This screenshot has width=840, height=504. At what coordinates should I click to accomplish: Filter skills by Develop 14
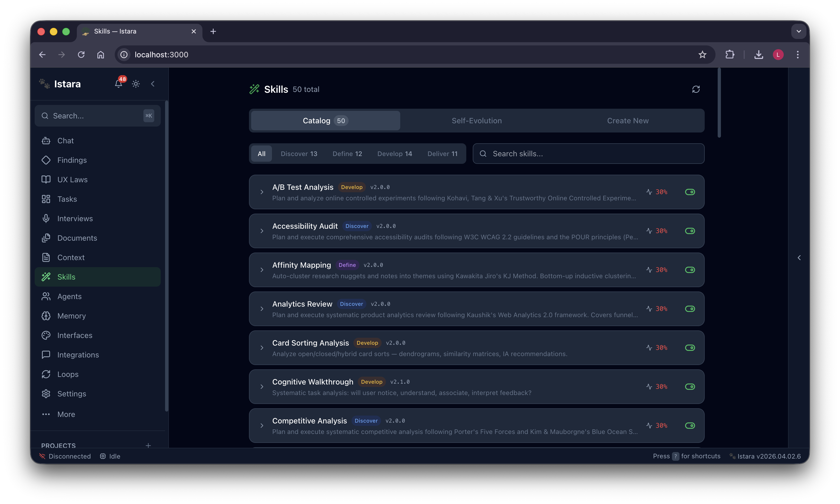click(395, 154)
